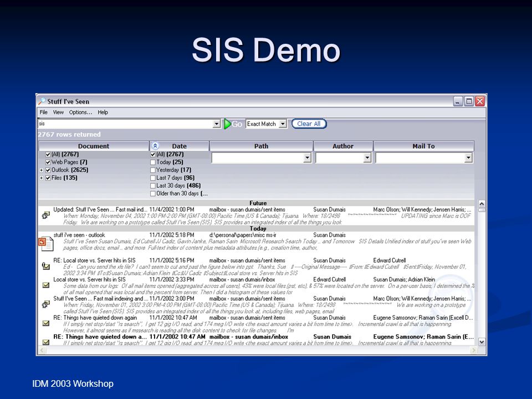Viewport: 532px width, 399px height.
Task: Open the Author filter dropdown
Action: coord(367,158)
